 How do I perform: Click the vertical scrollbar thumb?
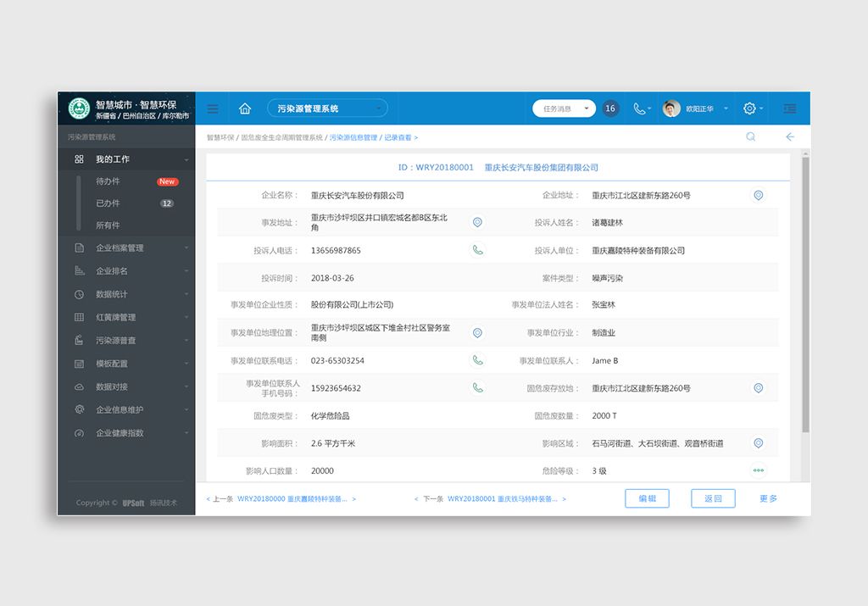[805, 294]
